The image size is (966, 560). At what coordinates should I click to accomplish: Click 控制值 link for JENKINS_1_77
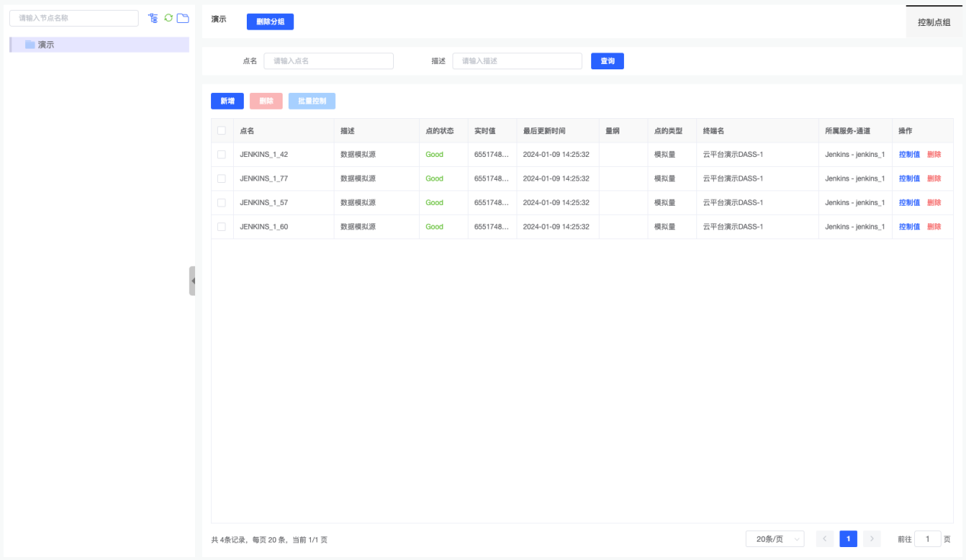[x=909, y=178]
